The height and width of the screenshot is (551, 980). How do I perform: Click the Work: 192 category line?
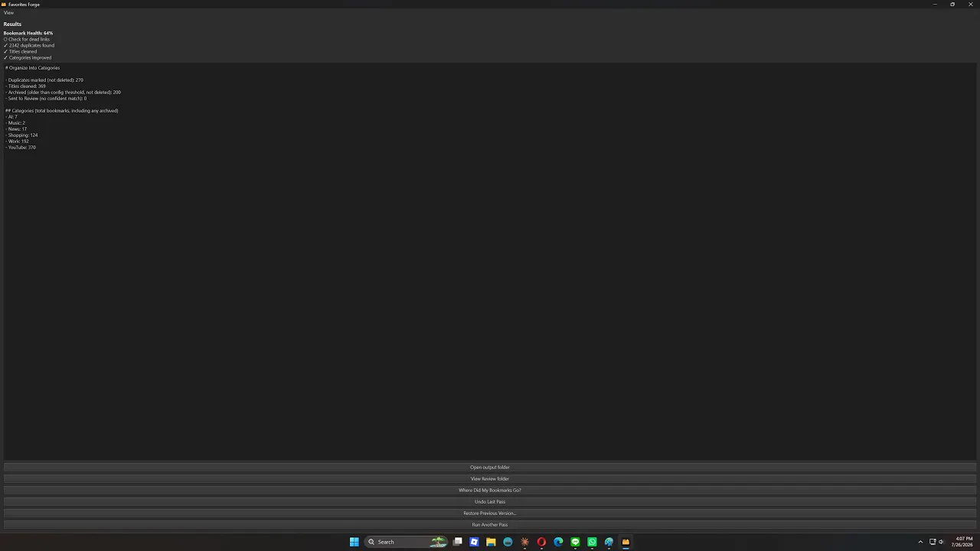pyautogui.click(x=18, y=142)
